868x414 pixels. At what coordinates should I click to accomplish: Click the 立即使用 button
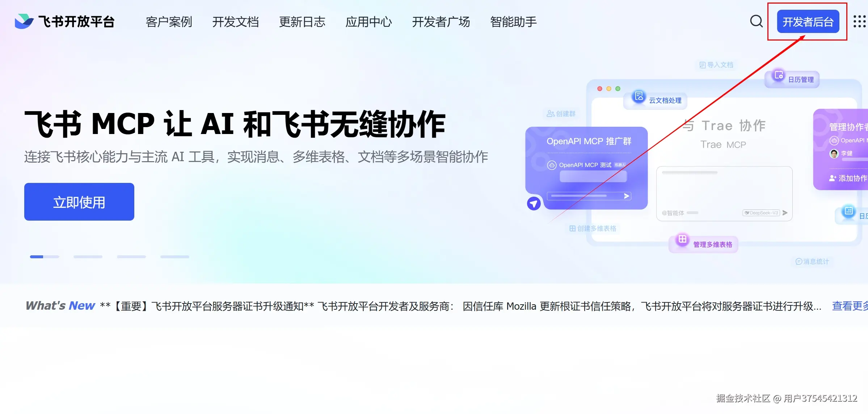79,202
